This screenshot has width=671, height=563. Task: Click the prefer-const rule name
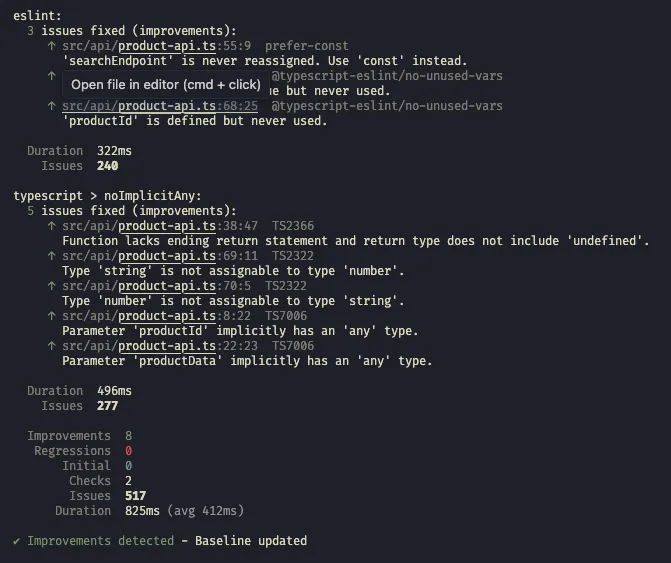coord(308,46)
